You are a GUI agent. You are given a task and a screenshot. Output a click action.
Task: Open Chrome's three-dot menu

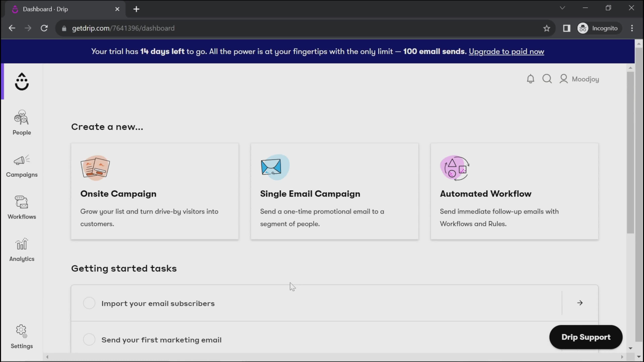632,28
